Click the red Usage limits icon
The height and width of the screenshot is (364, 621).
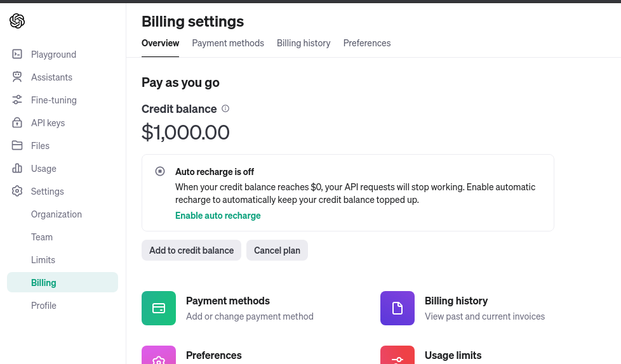coord(397,355)
